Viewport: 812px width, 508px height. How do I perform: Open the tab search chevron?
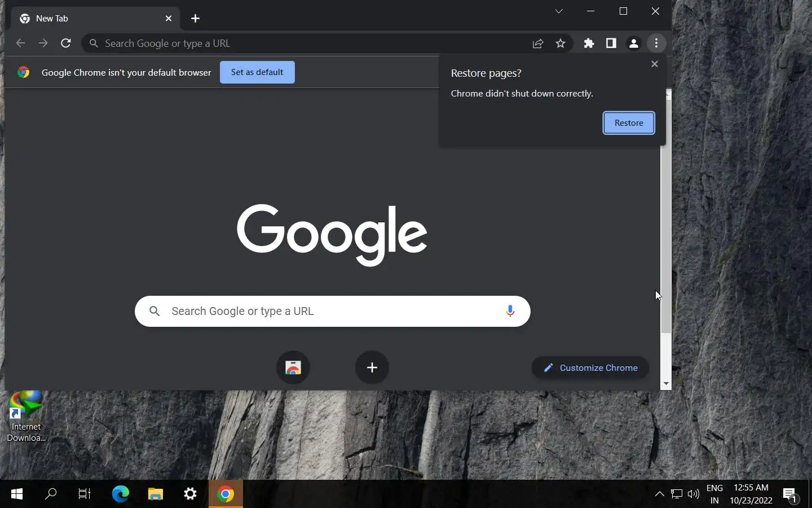[559, 11]
